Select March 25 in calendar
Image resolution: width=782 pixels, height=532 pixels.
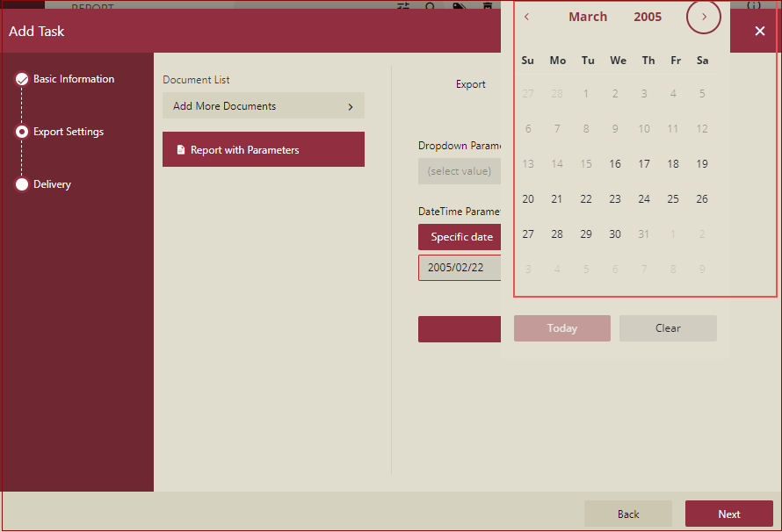click(x=673, y=199)
